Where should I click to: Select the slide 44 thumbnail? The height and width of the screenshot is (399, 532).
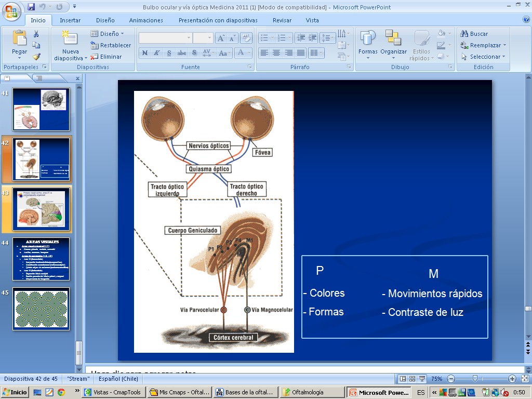41,259
